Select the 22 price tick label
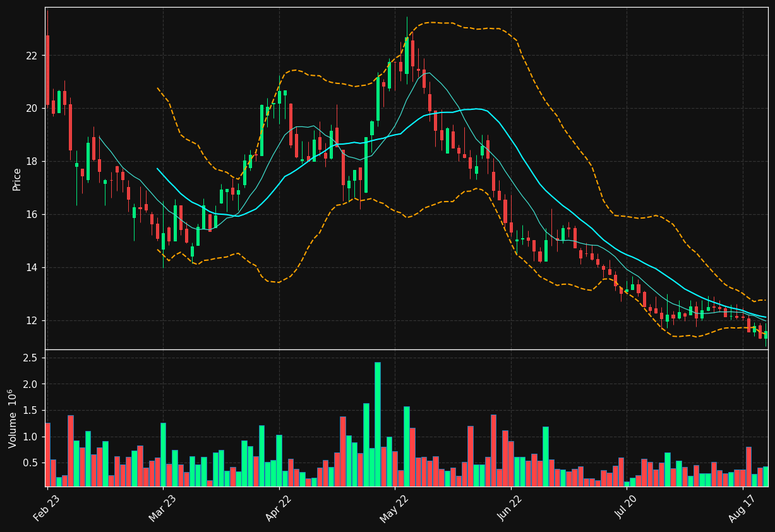 [x=32, y=56]
